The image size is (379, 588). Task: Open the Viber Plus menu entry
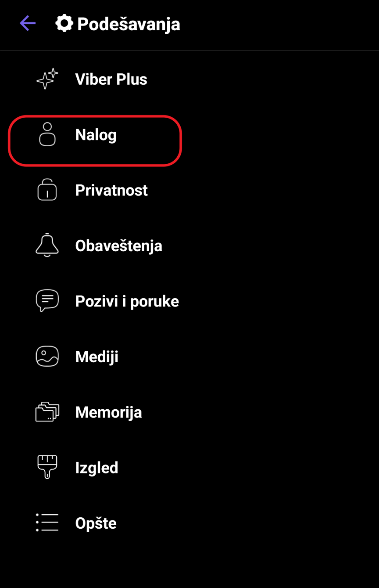111,79
